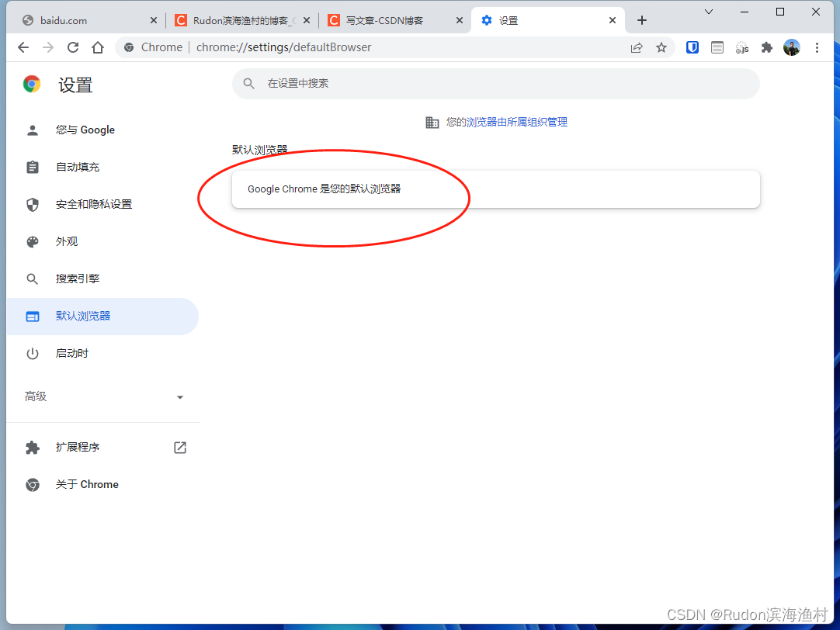Click the share page icon in address bar
The width and height of the screenshot is (840, 630).
(637, 47)
